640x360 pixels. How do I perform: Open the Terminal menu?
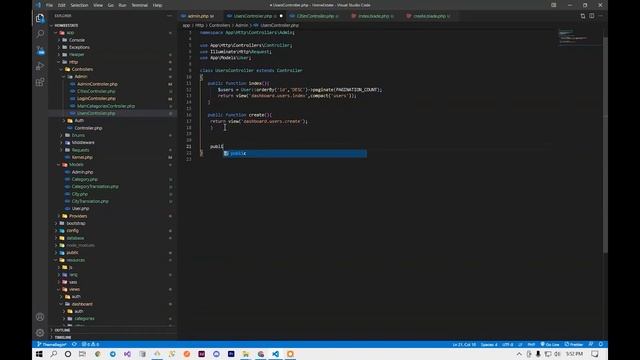(x=140, y=5)
